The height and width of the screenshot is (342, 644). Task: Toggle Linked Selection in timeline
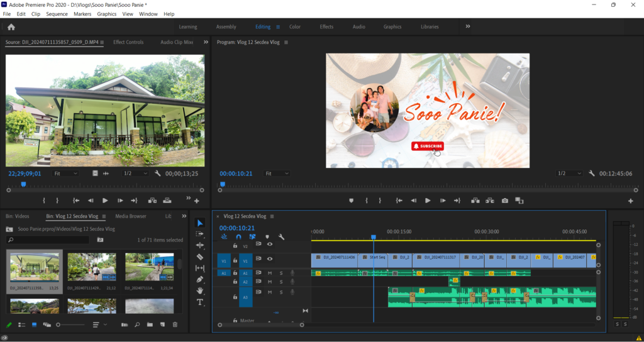coord(253,237)
